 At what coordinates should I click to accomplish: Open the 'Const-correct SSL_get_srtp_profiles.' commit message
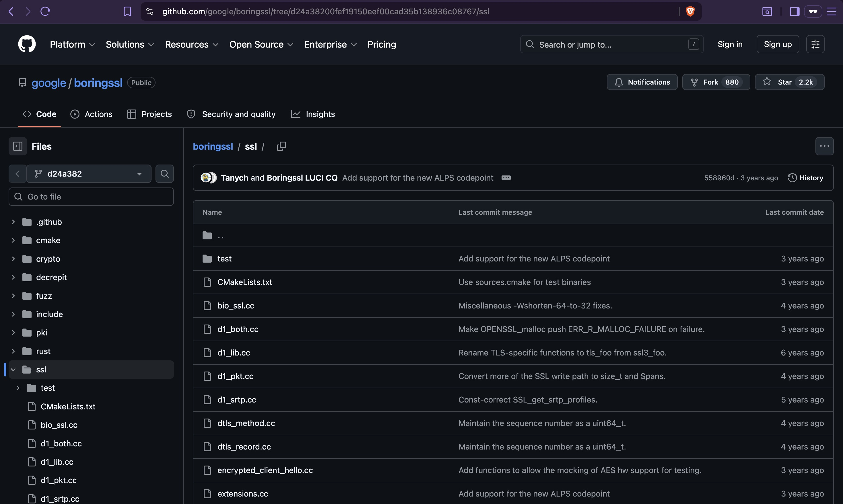(528, 400)
